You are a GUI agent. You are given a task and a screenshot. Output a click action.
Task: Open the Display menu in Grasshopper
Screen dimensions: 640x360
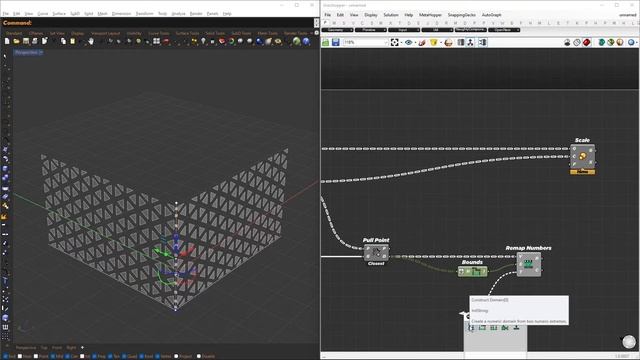[371, 15]
